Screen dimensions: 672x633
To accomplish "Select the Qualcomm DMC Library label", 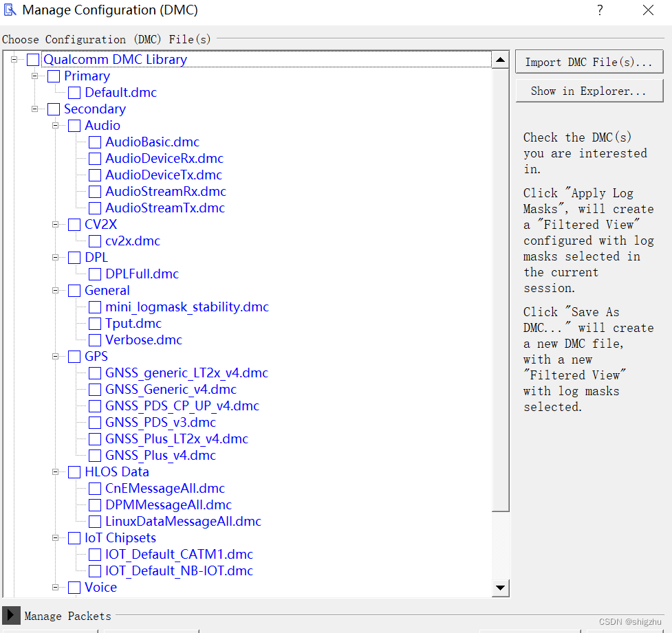I will click(116, 60).
